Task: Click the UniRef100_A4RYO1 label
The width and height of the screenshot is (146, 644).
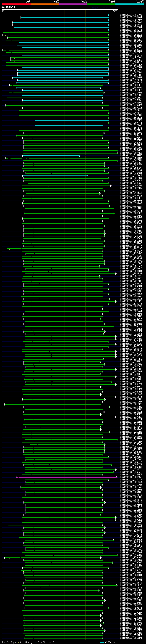Action: pos(131,103)
